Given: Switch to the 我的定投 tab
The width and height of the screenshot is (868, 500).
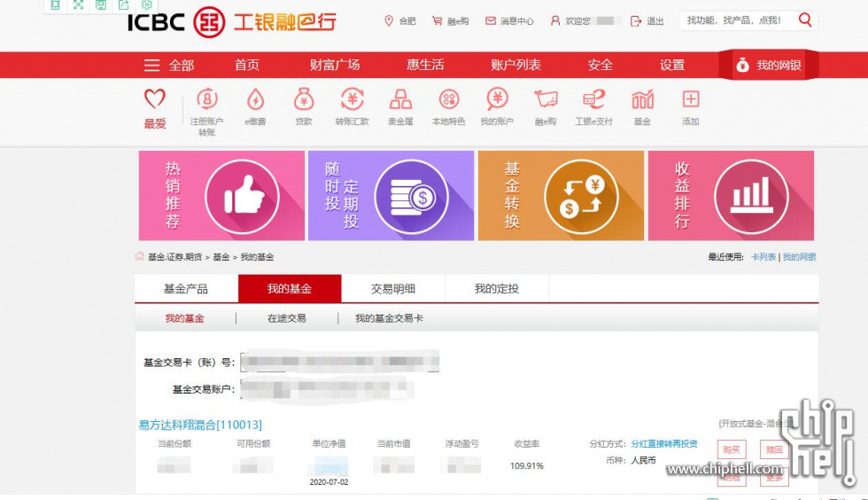Looking at the screenshot, I should tap(497, 289).
